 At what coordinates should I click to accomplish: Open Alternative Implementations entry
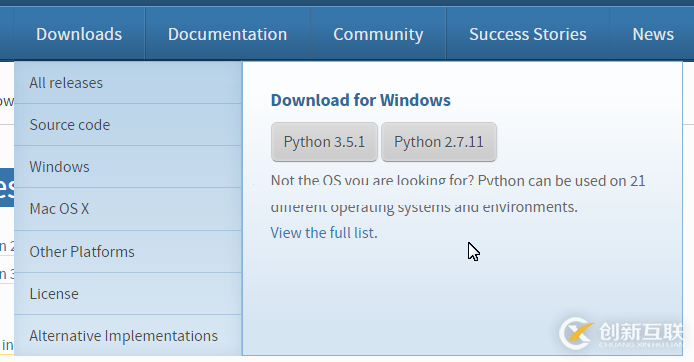(128, 335)
